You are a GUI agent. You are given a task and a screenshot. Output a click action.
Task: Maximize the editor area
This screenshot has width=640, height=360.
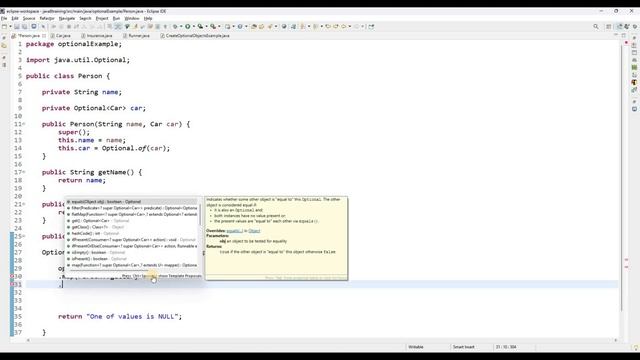pyautogui.click(x=623, y=35)
